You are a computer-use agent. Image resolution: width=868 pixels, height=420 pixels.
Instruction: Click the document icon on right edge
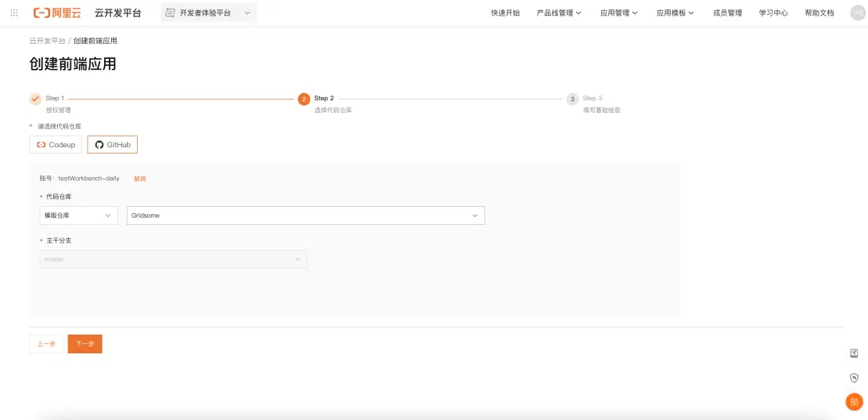(x=854, y=353)
